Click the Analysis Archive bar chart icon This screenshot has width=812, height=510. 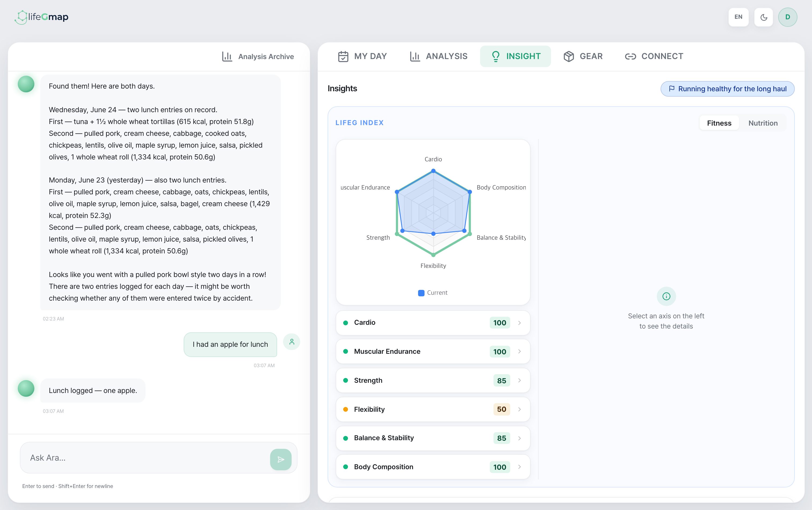227,56
